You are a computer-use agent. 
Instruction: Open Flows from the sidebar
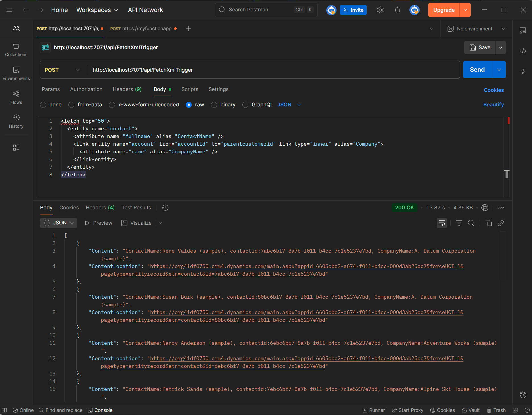pos(16,97)
